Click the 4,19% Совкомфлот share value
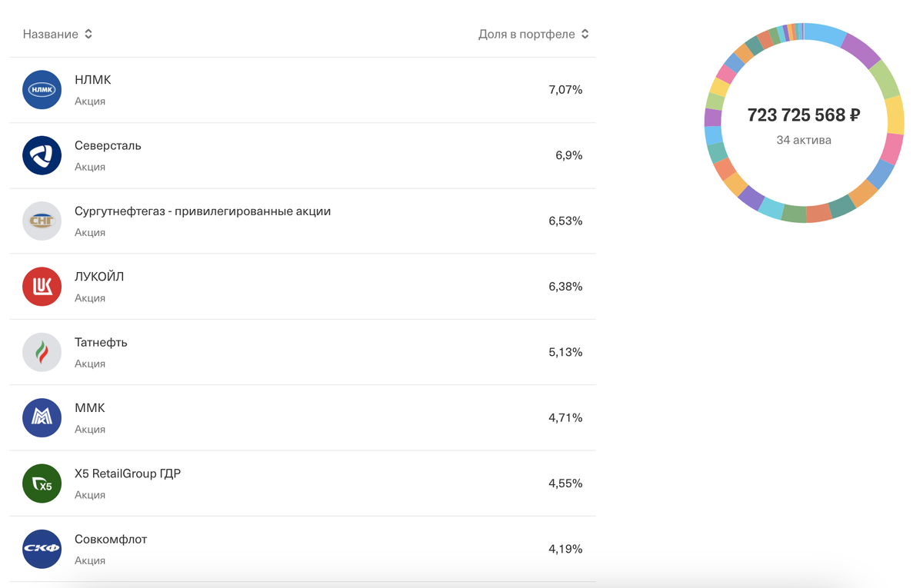923x588 pixels. (x=565, y=549)
